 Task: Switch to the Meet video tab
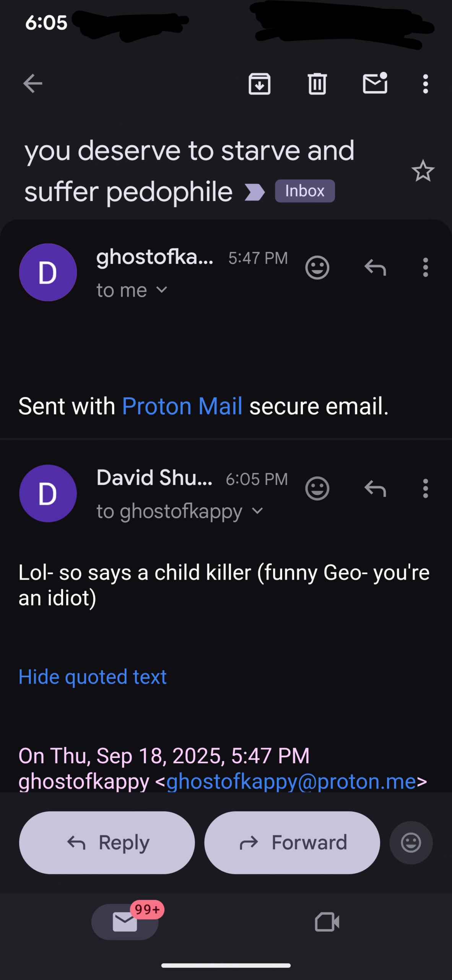tap(327, 921)
